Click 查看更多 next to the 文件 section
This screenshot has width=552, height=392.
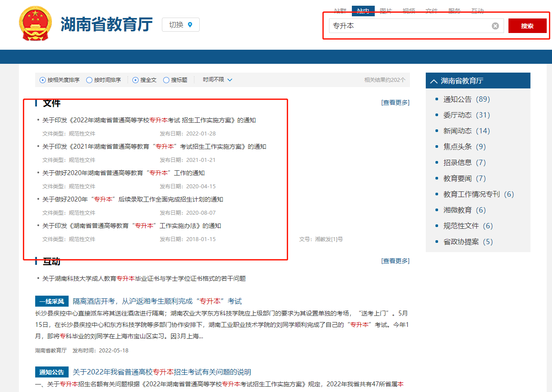(395, 102)
